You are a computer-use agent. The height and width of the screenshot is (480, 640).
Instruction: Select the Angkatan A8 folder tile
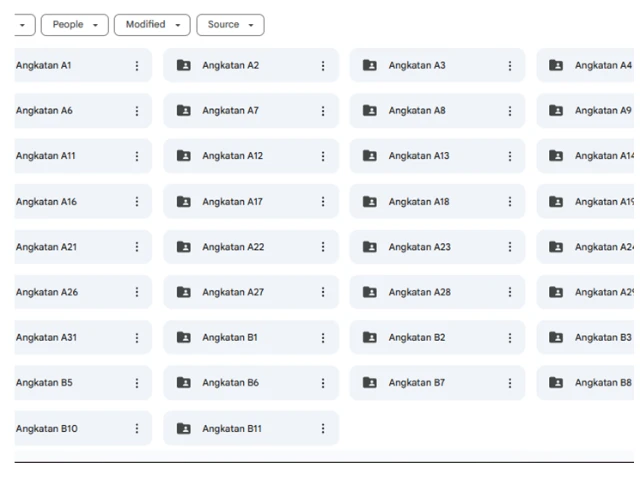point(437,111)
